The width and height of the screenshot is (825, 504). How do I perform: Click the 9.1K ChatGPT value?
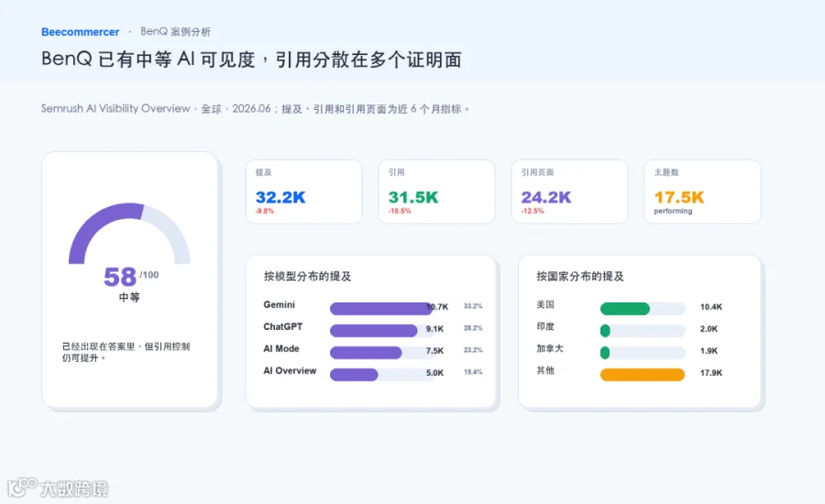click(434, 329)
